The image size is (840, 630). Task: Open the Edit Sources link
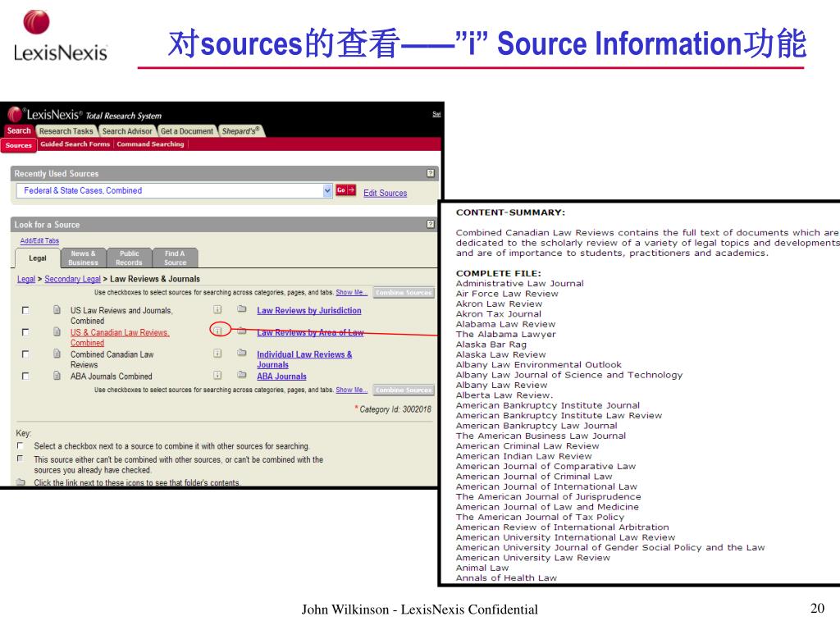click(x=386, y=193)
